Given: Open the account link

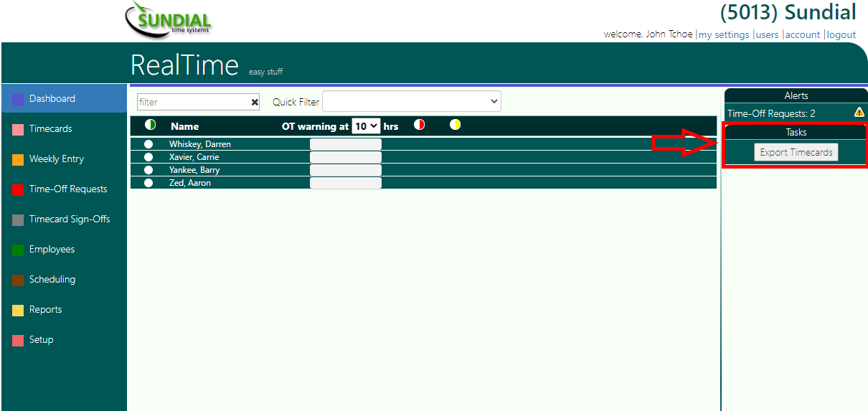Looking at the screenshot, I should point(803,34).
